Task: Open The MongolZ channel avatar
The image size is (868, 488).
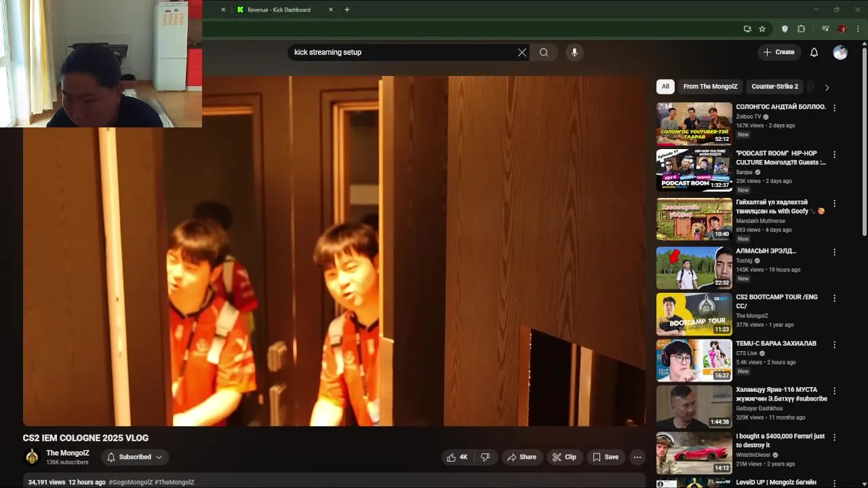Action: 32,457
